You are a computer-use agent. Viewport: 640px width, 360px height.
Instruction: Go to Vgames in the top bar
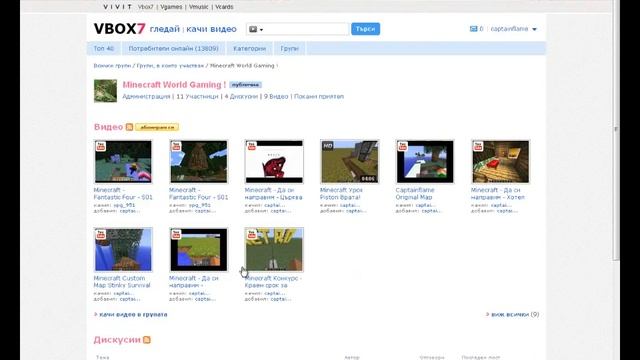[x=171, y=7]
